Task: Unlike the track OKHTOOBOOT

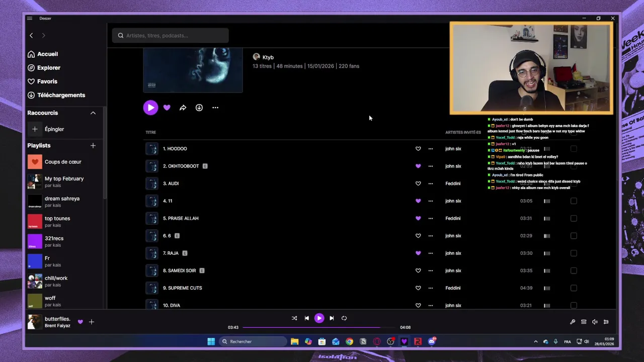Action: (418, 166)
